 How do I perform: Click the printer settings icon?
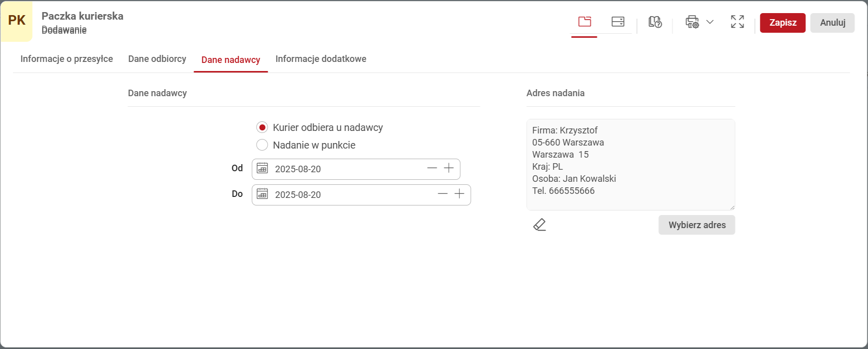[692, 22]
